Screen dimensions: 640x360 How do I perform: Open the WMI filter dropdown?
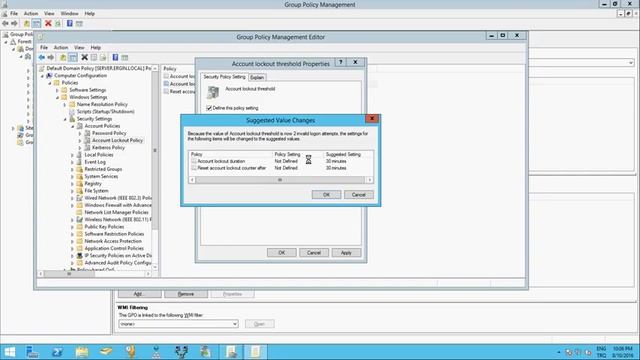[x=235, y=324]
